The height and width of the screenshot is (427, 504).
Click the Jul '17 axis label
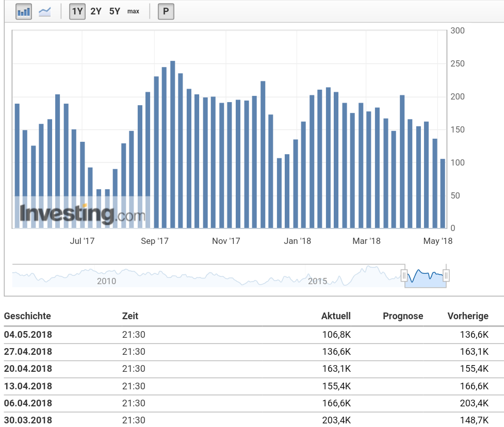(83, 241)
